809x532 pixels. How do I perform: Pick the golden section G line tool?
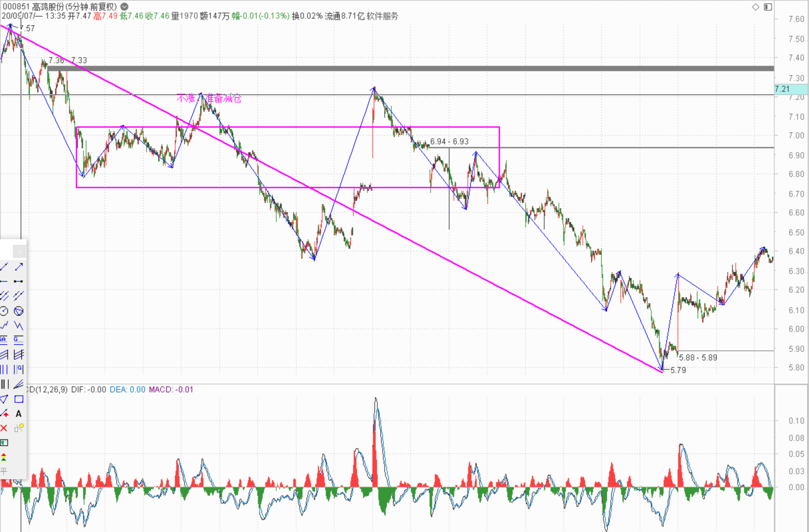(19, 340)
